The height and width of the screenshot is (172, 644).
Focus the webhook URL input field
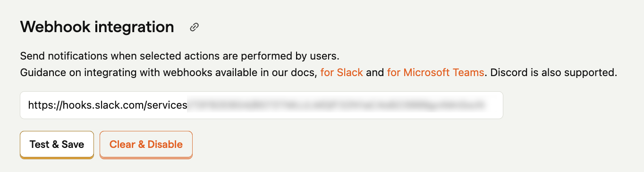coord(261,105)
